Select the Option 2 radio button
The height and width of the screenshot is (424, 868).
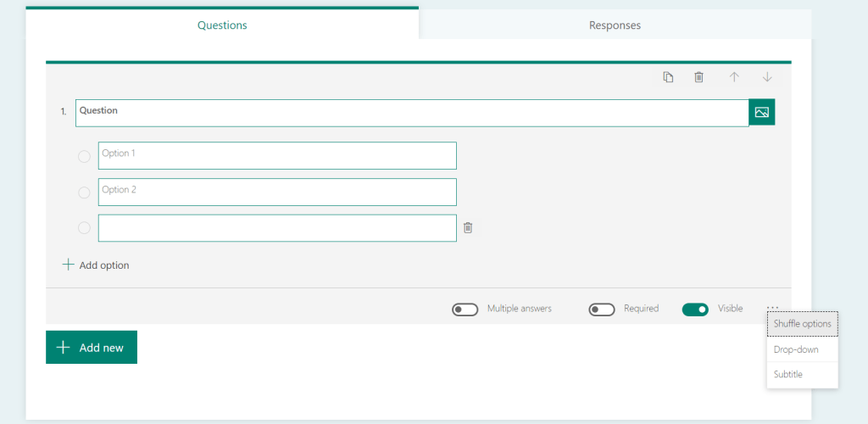(84, 192)
